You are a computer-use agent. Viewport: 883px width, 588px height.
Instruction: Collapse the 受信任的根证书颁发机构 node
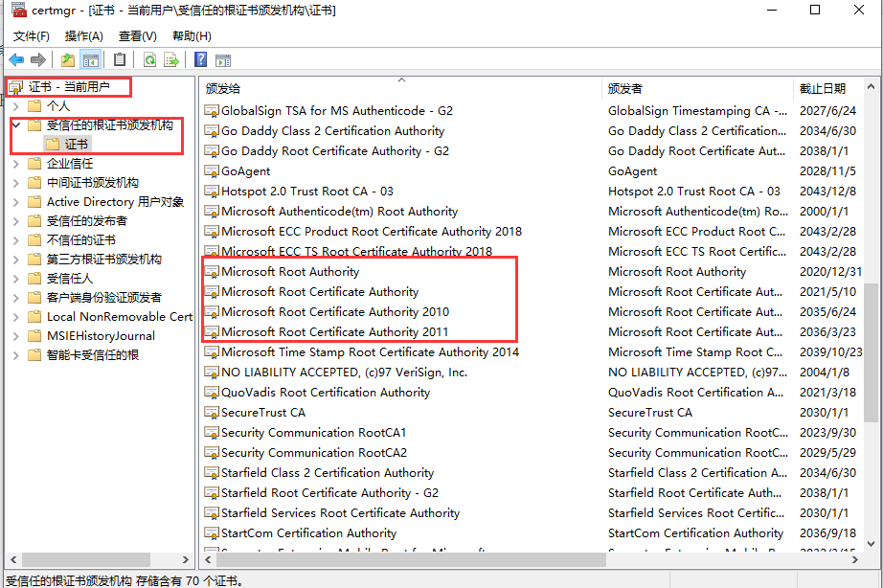[15, 125]
